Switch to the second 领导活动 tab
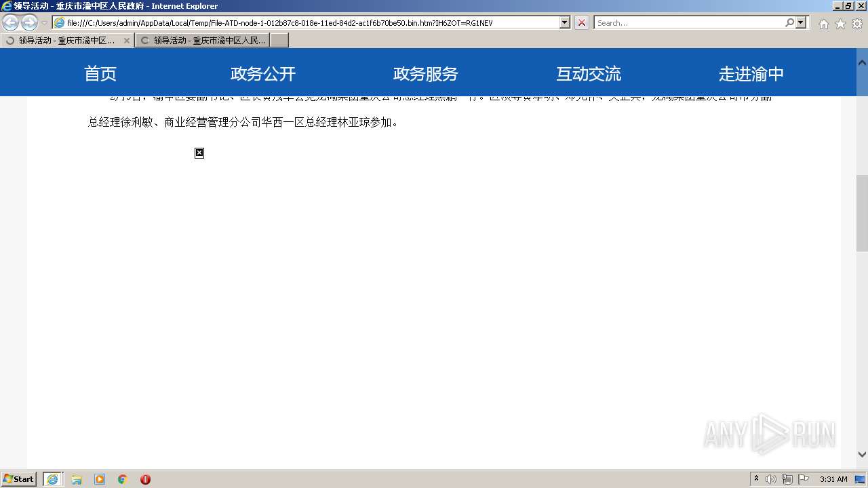This screenshot has width=868, height=488. (x=202, y=41)
